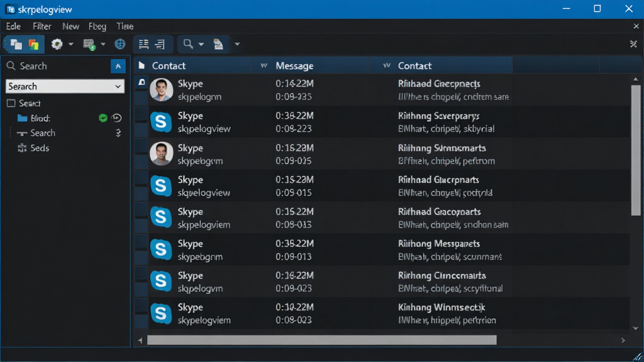This screenshot has height=362, width=644.
Task: Click the left-aligned rows layout toolbar icon
Action: [144, 44]
